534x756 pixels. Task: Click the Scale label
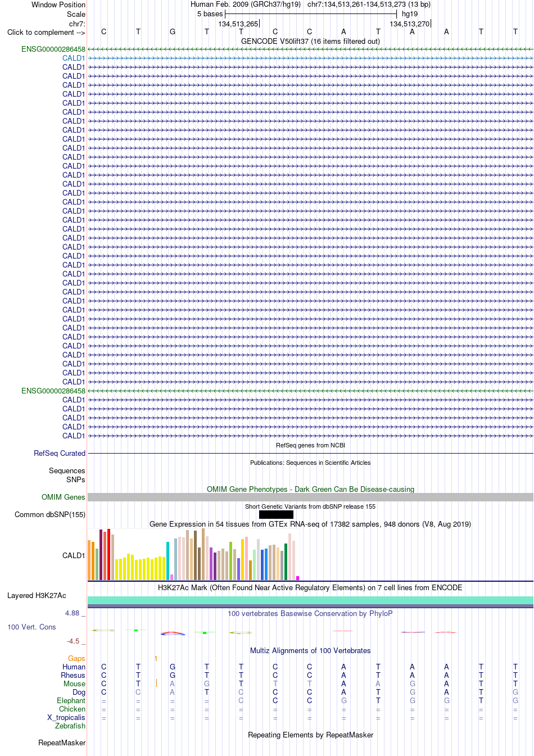[x=76, y=14]
